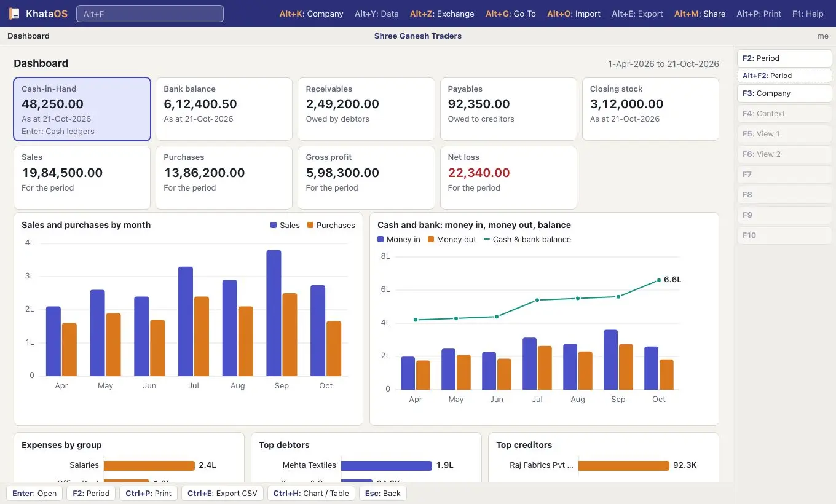
Task: Choose Alt+O Import from the top bar
Action: point(574,14)
